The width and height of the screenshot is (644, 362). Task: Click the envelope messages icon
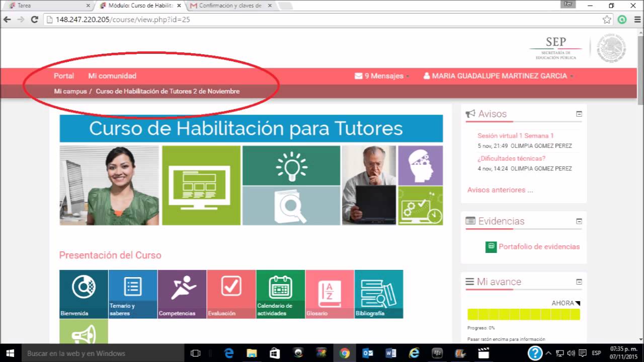click(x=359, y=76)
